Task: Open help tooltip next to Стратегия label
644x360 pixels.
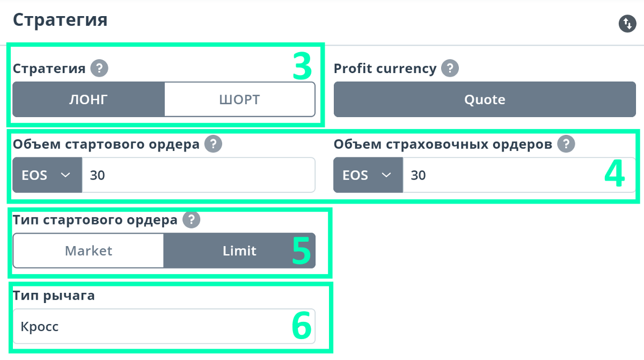Action: [x=99, y=69]
